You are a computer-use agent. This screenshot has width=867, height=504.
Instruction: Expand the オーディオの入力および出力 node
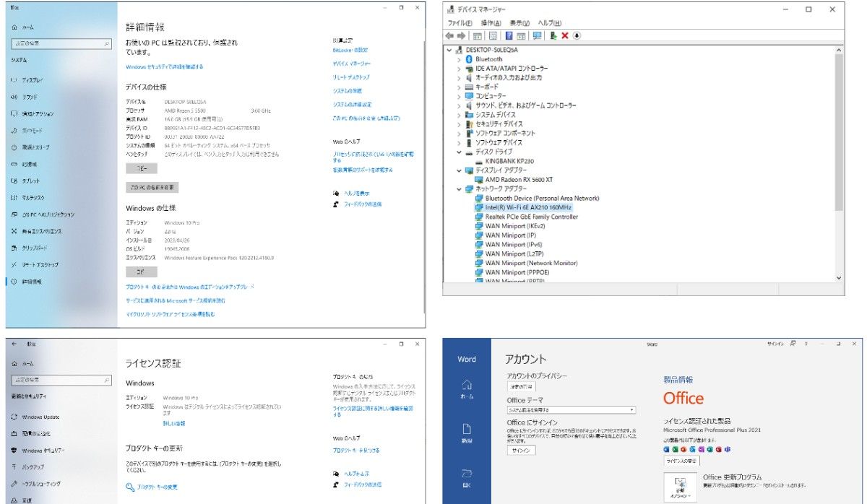[459, 77]
